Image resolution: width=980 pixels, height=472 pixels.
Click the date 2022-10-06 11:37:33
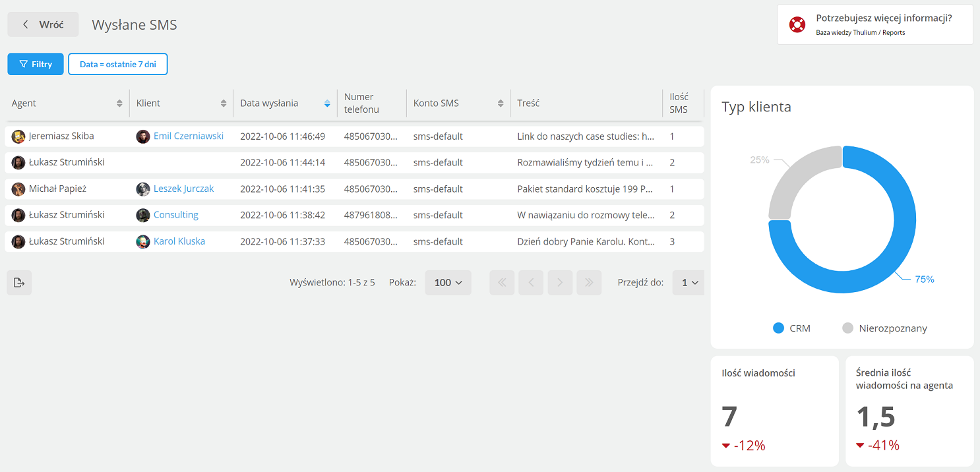[x=282, y=242]
